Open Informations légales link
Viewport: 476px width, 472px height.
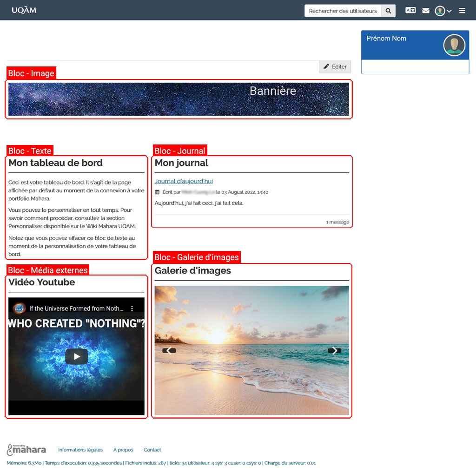[80, 450]
